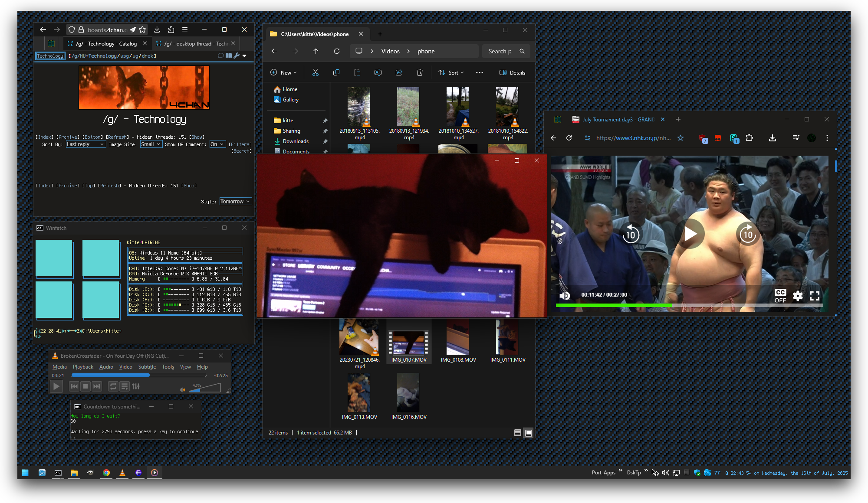Show VLC extended settings equalizer icon
868x503 pixels.
tap(136, 386)
